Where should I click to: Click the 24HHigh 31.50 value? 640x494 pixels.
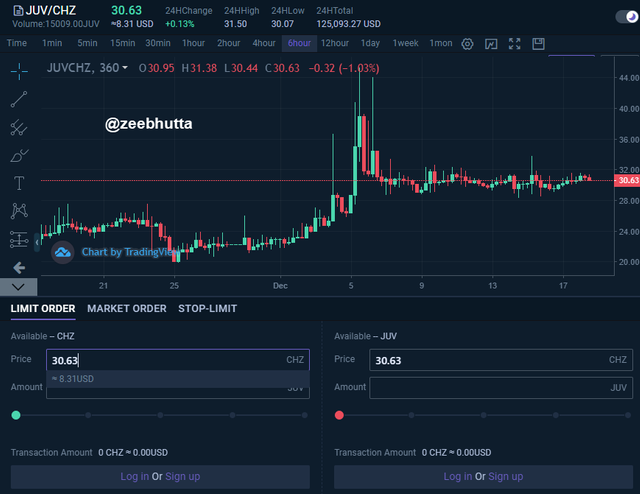pos(236,24)
